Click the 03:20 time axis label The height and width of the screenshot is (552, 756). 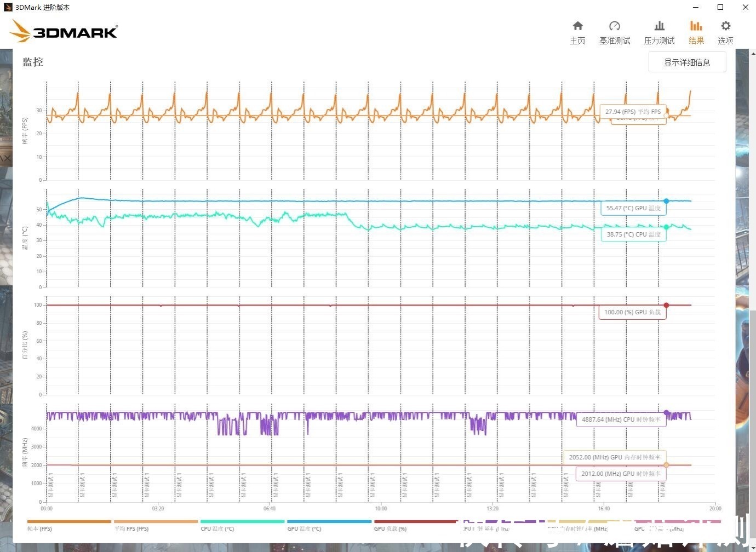(158, 508)
